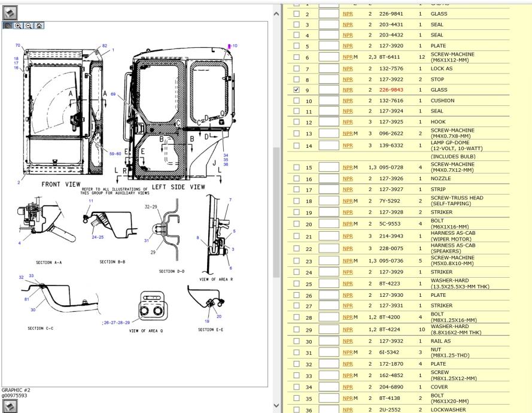This screenshot has width=532, height=413.
Task: Reset the graphic view with home icon
Action: click(39, 26)
